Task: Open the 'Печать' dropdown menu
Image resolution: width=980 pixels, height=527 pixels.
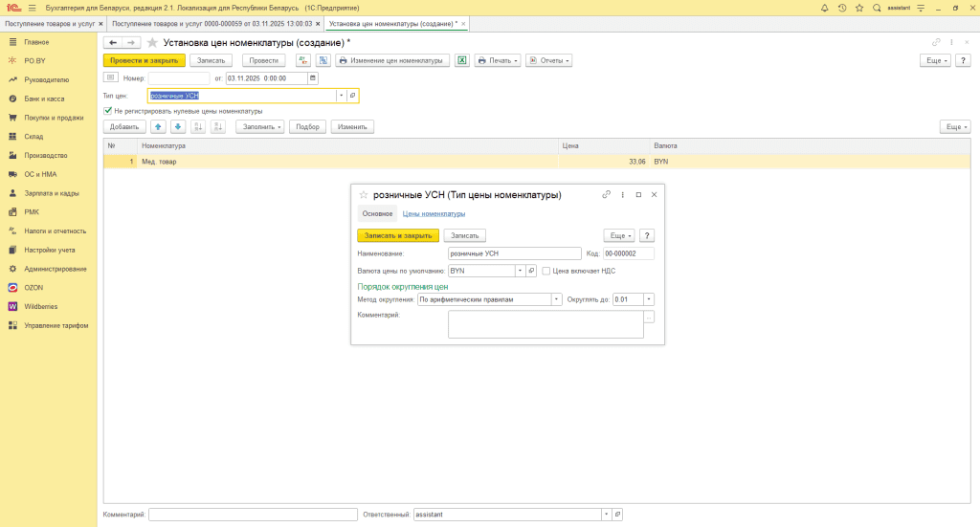Action: pyautogui.click(x=498, y=60)
